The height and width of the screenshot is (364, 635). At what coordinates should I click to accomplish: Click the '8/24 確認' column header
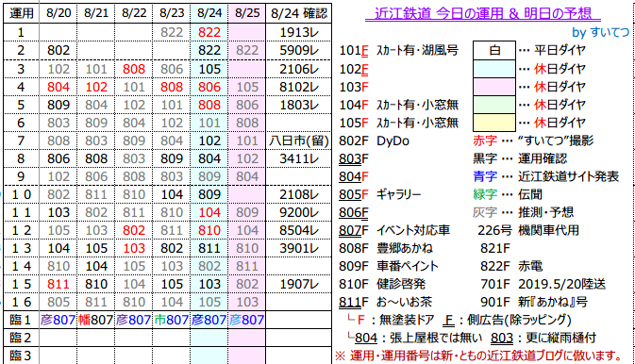(299, 13)
